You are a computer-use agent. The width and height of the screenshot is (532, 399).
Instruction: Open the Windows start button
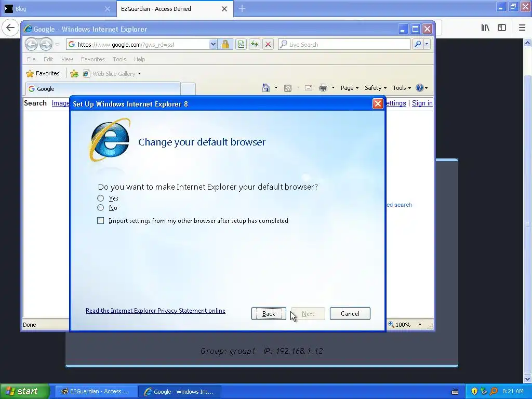[25, 391]
